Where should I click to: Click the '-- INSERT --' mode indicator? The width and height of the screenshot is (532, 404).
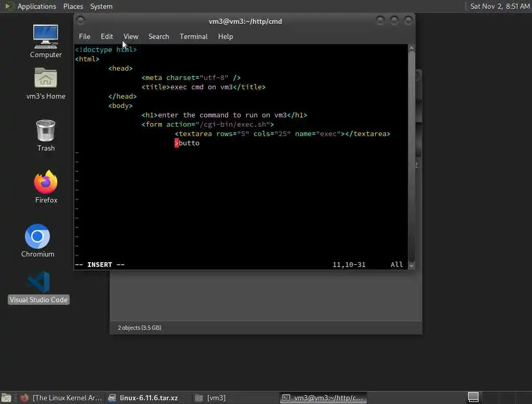coord(100,265)
